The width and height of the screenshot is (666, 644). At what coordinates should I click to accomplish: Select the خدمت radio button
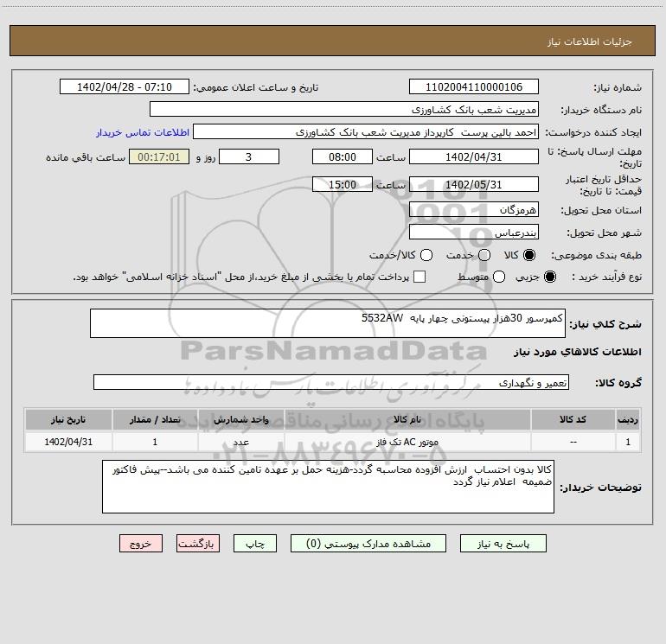pyautogui.click(x=484, y=255)
